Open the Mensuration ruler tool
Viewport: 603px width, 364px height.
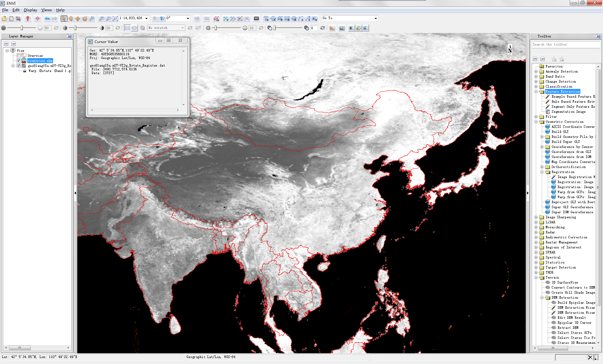click(x=332, y=28)
